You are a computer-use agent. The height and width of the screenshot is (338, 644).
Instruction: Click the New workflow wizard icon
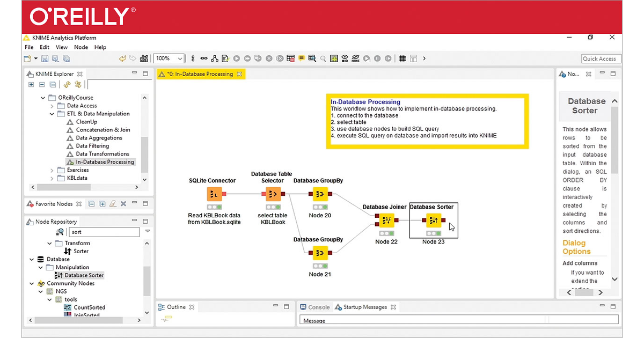coord(27,58)
